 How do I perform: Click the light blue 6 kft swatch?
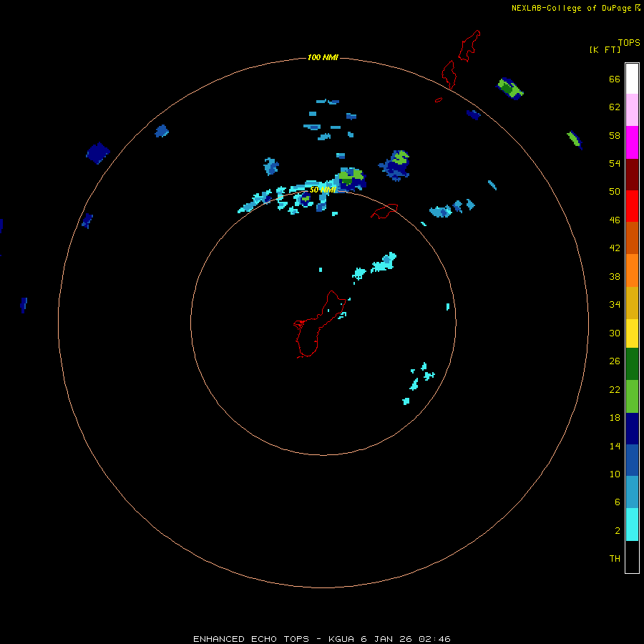click(632, 492)
